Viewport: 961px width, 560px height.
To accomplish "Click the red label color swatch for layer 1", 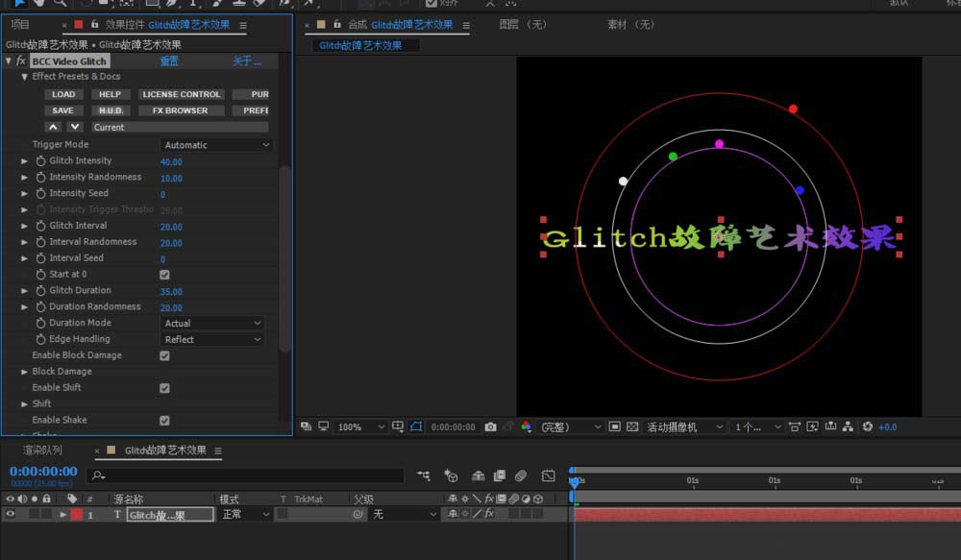I will tap(76, 515).
